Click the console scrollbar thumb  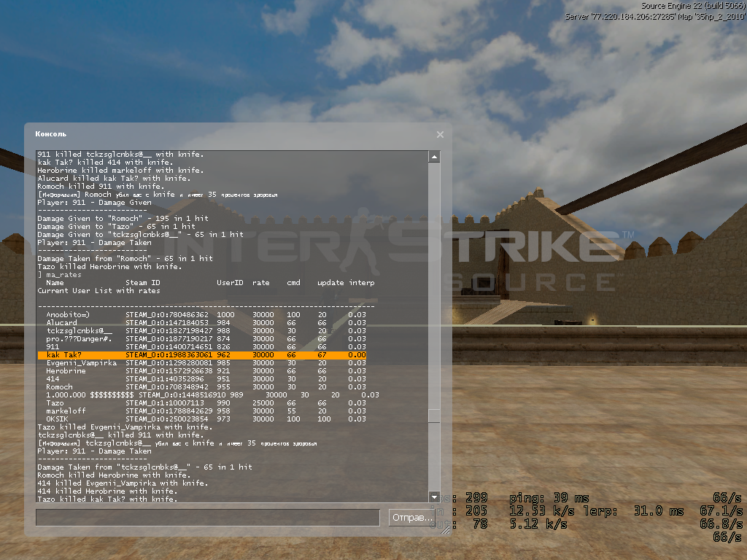[434, 416]
